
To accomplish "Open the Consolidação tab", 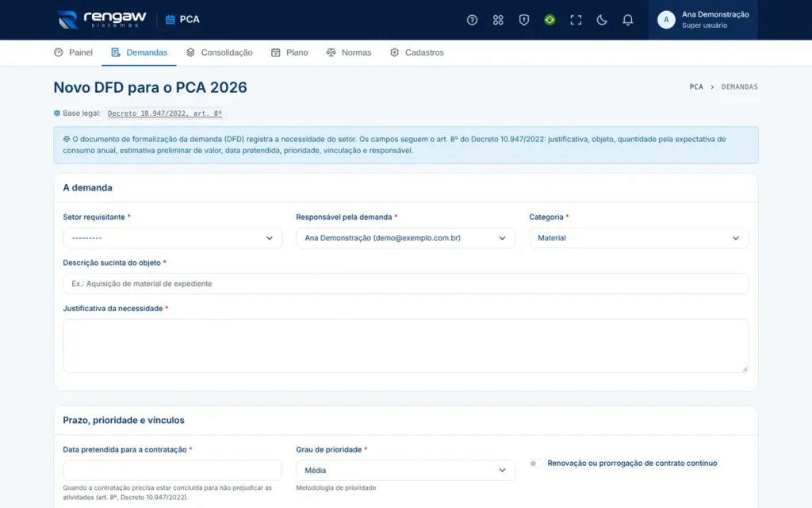I will 220,52.
